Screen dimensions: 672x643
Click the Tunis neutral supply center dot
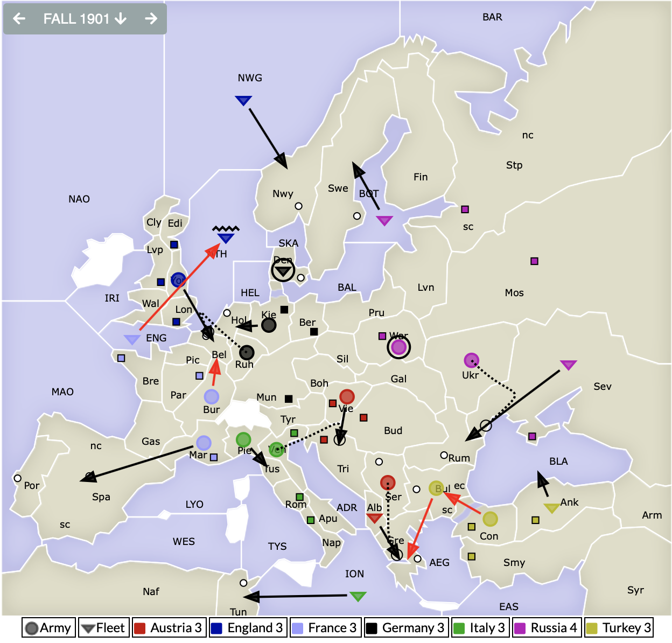click(243, 583)
